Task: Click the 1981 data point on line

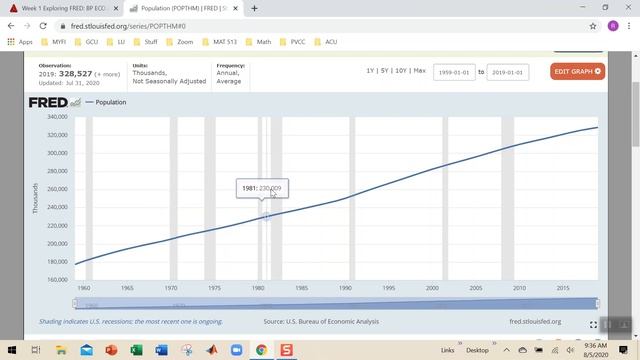Action: (266, 216)
